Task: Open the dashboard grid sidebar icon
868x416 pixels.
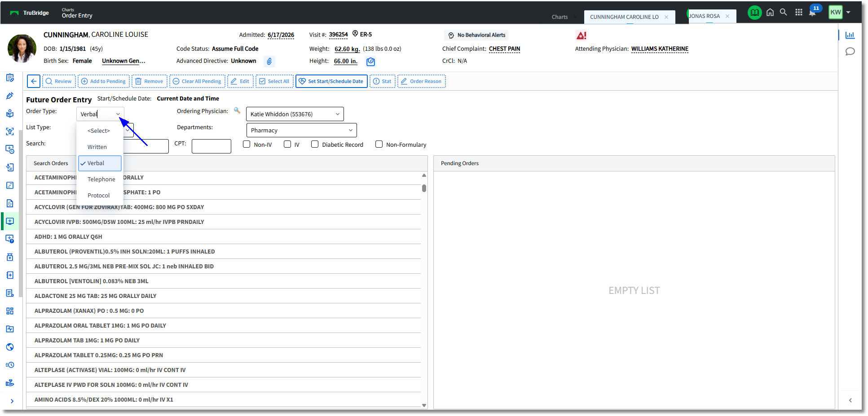Action: click(10, 311)
